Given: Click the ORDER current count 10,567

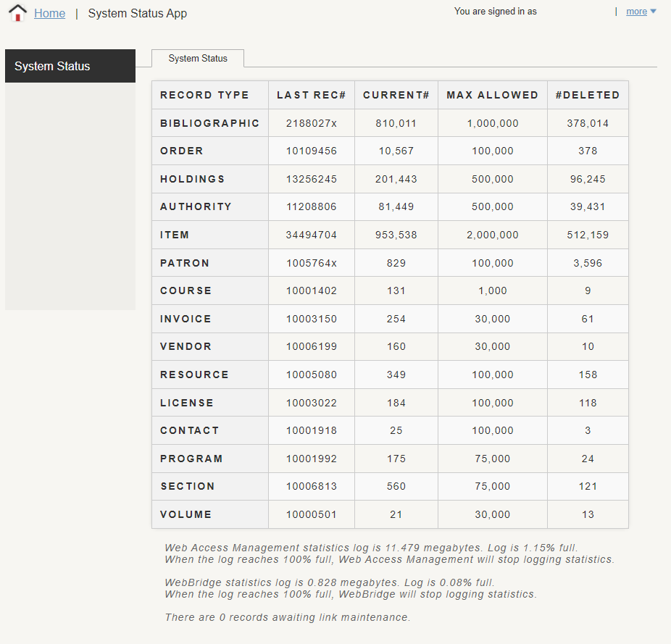Looking at the screenshot, I should 396,151.
